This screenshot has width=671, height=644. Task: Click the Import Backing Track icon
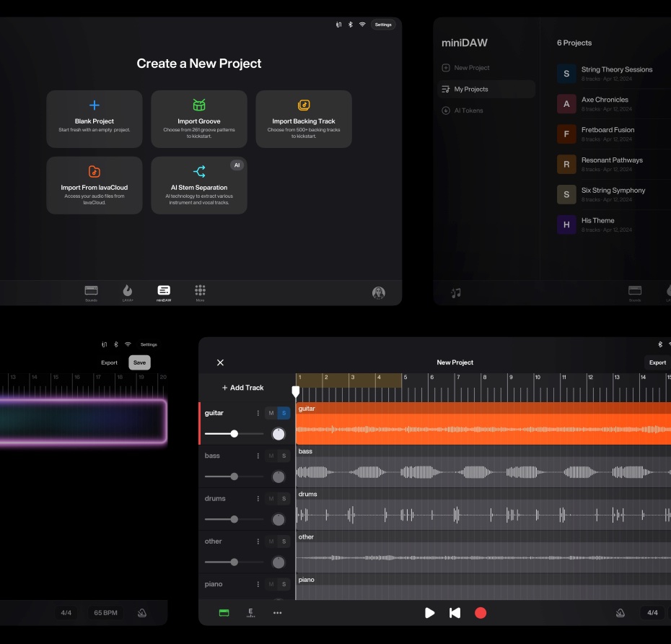(x=304, y=105)
